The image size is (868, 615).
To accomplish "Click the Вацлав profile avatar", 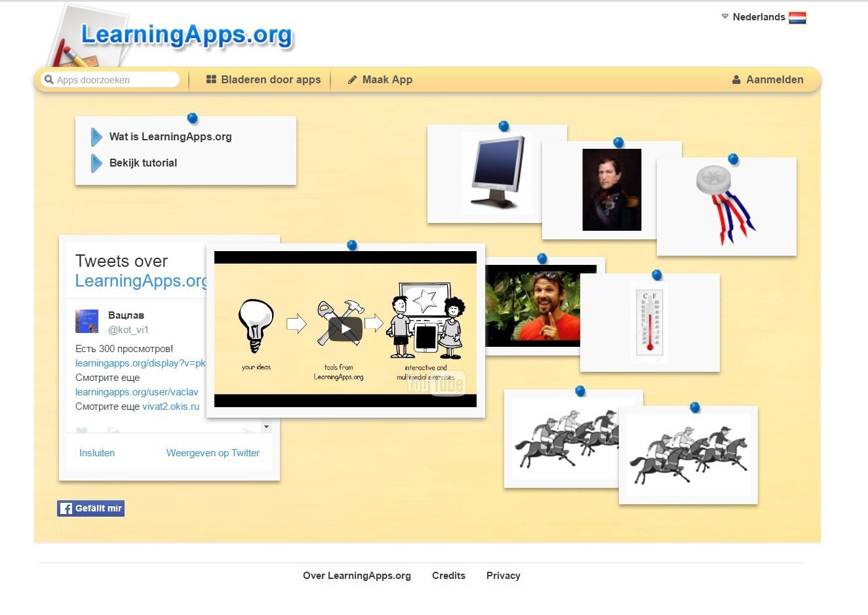I will [x=87, y=321].
